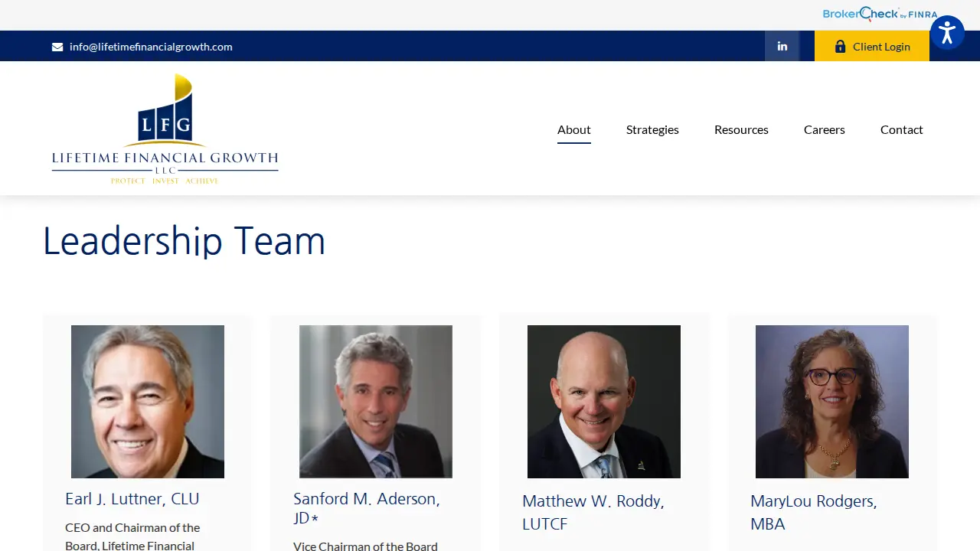Open MaryLou Rodgers, MBA profile name
Image resolution: width=980 pixels, height=551 pixels.
(814, 513)
